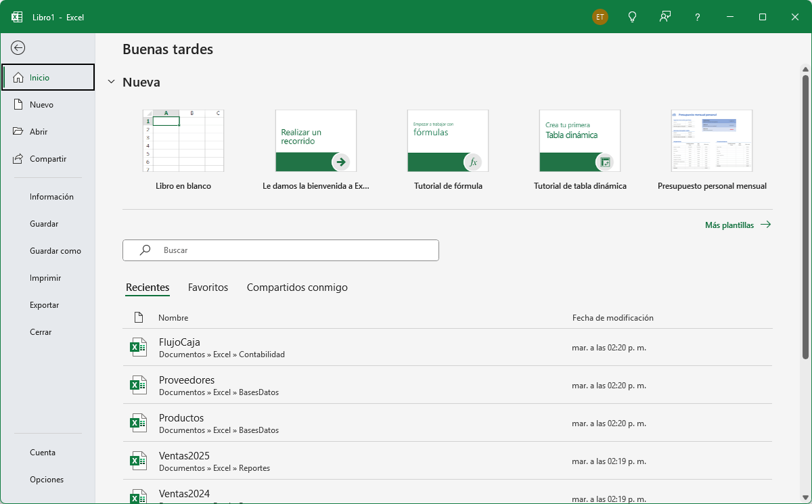Click the Compartir share icon
Viewport: 812px width, 504px height.
pos(18,158)
